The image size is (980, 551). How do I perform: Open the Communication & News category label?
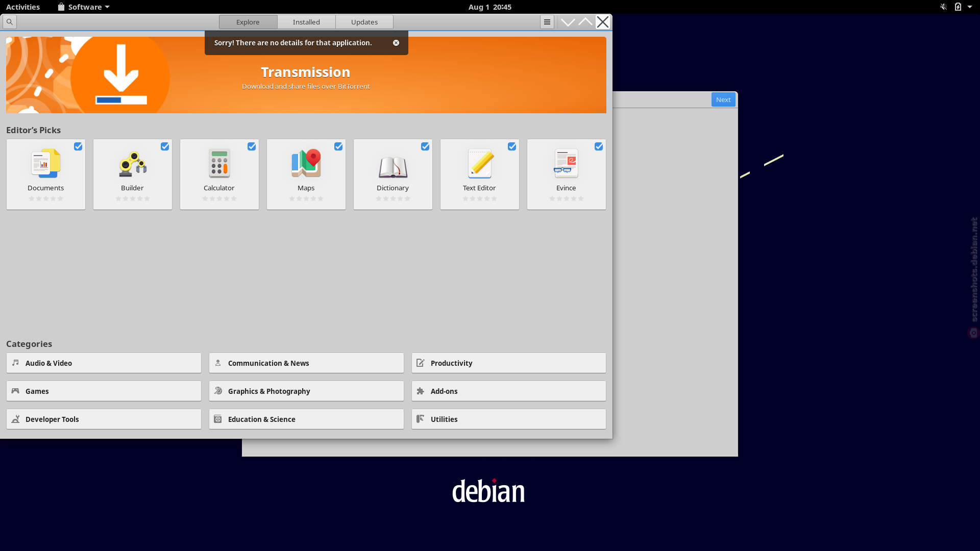click(x=268, y=363)
